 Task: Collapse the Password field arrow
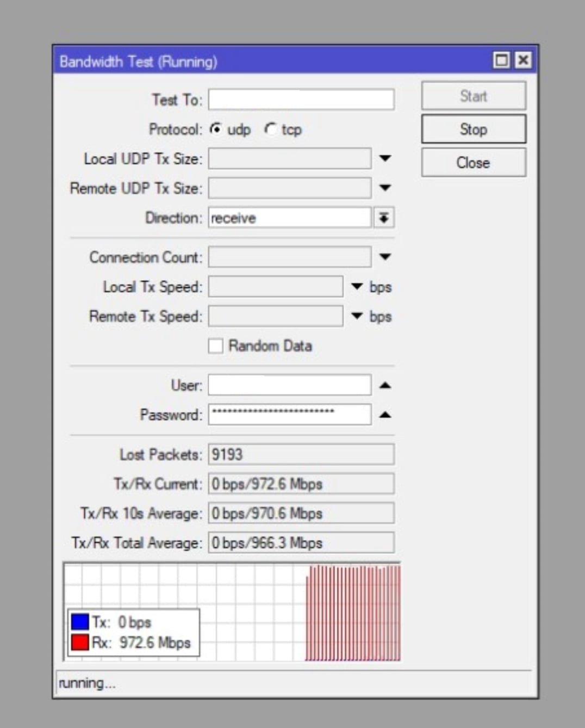pyautogui.click(x=385, y=415)
